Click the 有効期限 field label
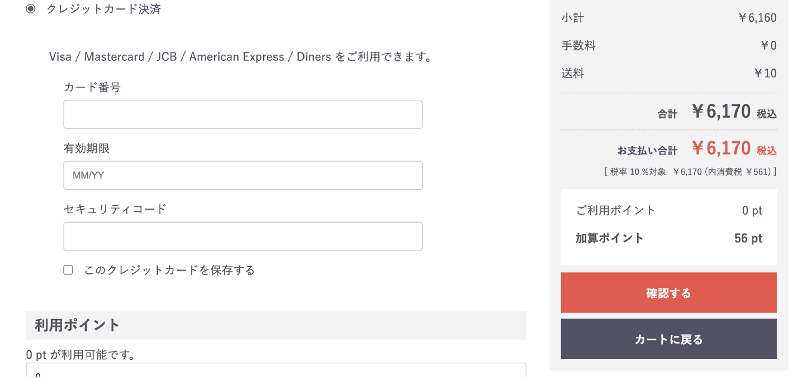 (x=87, y=149)
